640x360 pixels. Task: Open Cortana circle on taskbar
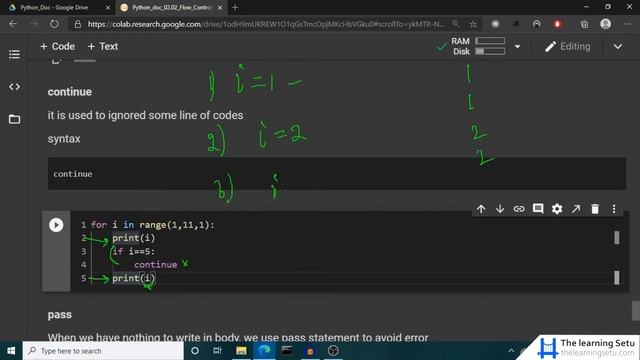coord(195,351)
